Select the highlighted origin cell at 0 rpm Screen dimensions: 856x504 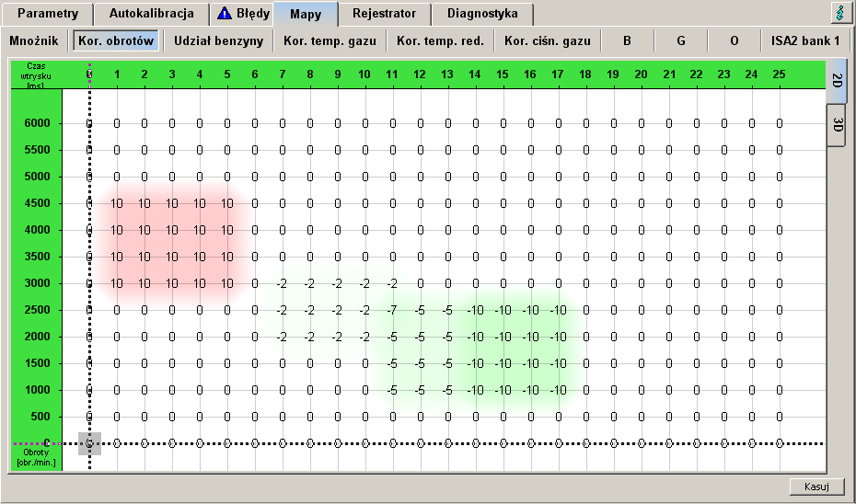(89, 443)
